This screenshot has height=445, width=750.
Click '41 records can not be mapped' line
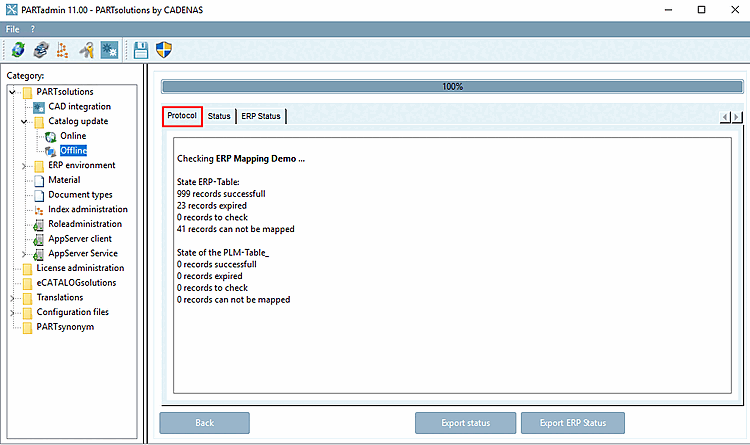pos(236,229)
